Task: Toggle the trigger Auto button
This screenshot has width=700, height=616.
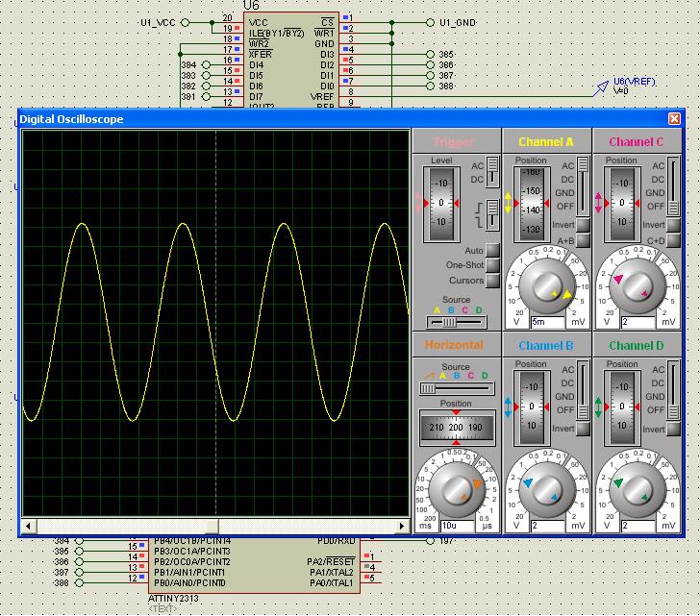Action: [x=492, y=250]
